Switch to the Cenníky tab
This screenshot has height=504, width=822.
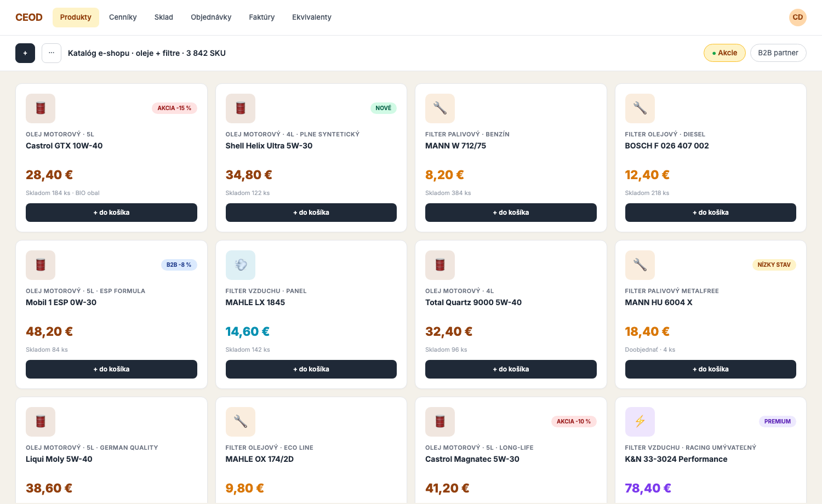click(x=123, y=18)
